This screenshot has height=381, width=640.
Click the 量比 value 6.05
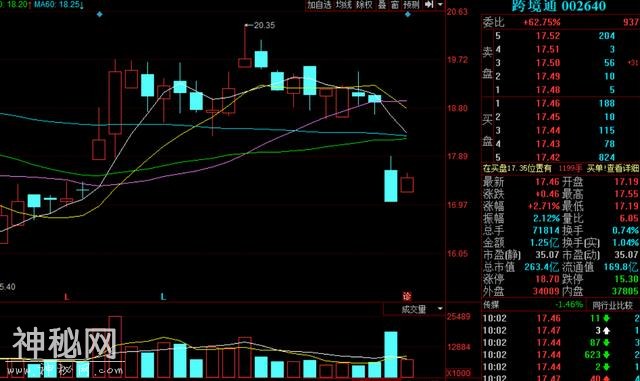coord(629,218)
